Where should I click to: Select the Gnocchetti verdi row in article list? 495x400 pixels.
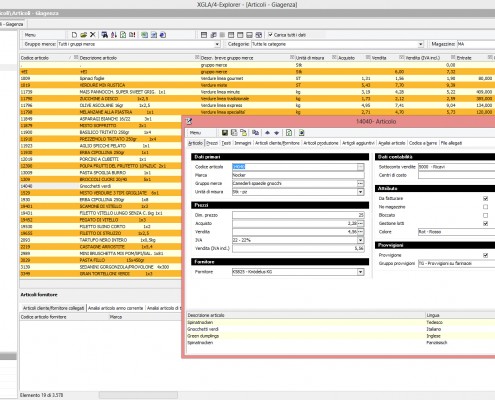(x=100, y=186)
